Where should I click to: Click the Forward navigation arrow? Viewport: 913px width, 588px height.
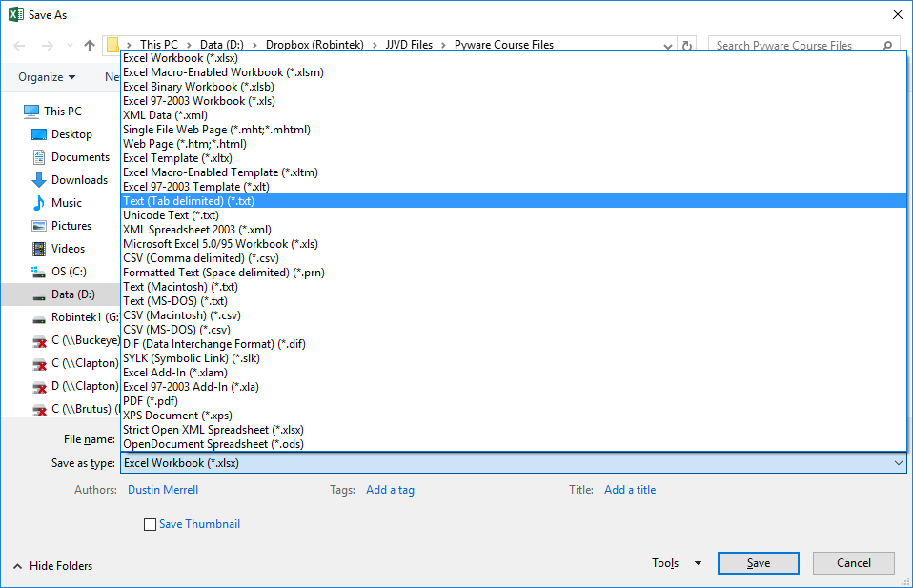tap(47, 46)
